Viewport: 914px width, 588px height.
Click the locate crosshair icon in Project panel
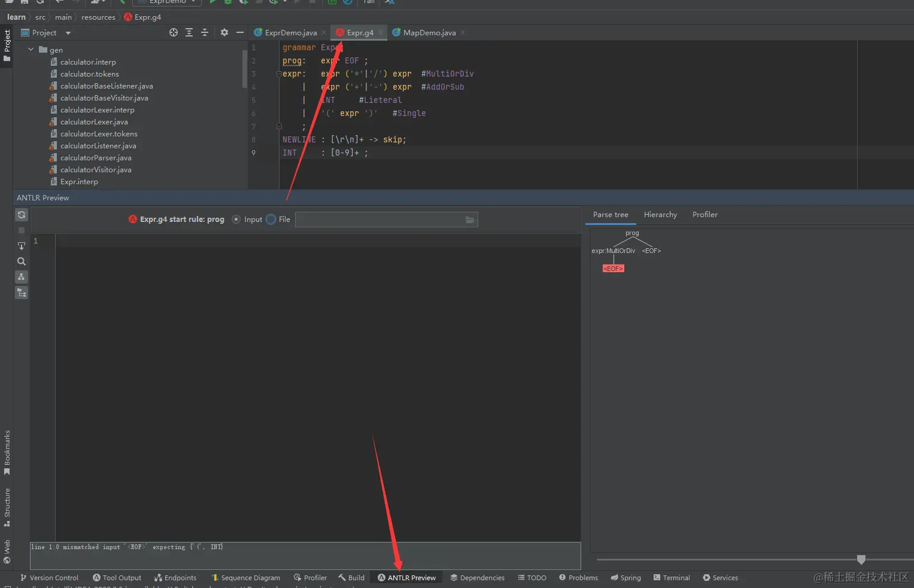point(174,32)
